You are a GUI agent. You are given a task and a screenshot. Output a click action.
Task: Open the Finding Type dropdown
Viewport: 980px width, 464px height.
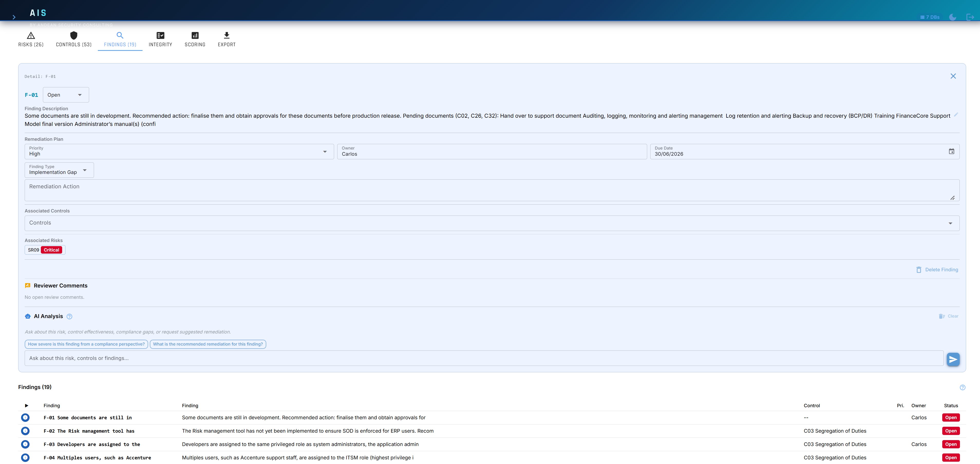pos(59,170)
